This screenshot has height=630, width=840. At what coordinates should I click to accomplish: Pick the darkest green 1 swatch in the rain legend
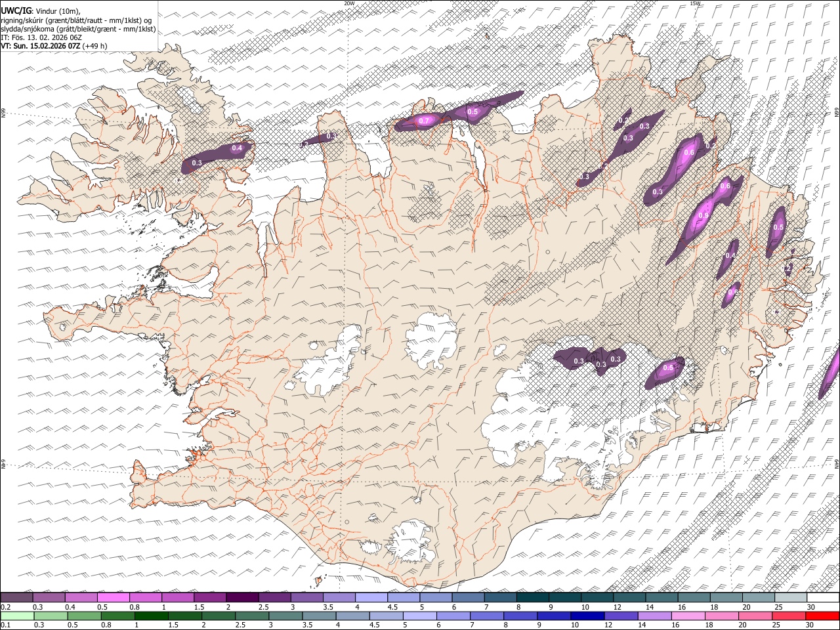tap(151, 616)
